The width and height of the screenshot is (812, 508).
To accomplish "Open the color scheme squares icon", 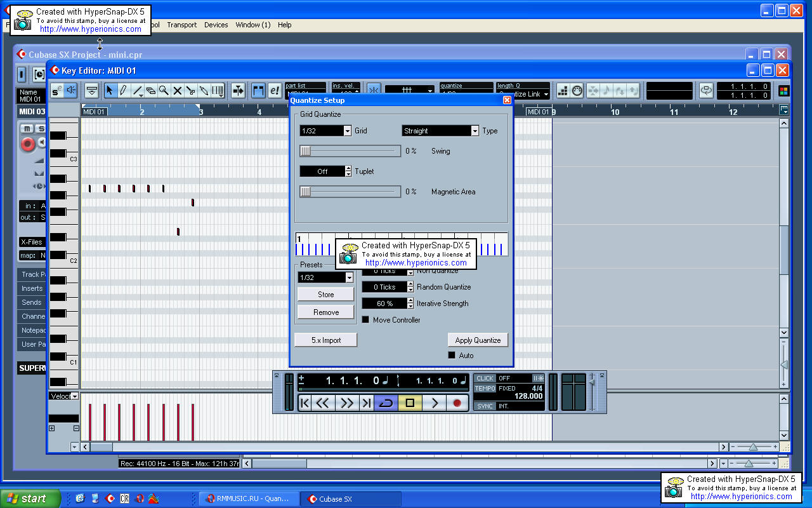I will [783, 91].
